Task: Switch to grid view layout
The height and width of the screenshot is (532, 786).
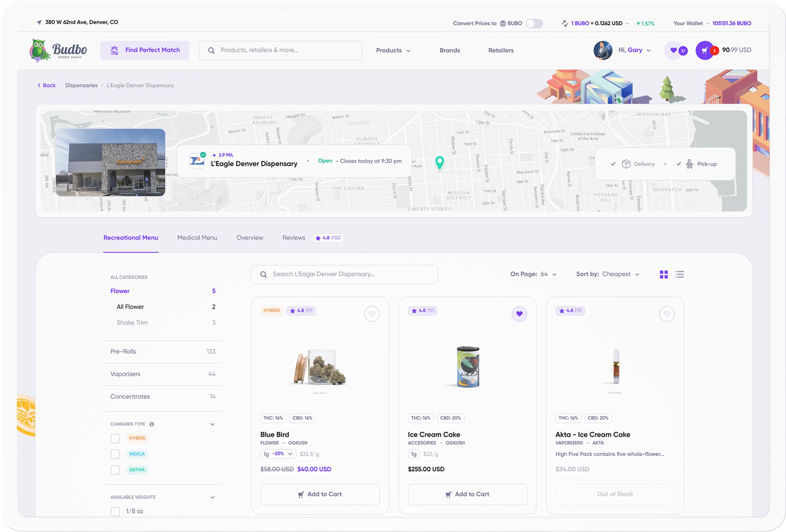Action: pyautogui.click(x=664, y=275)
